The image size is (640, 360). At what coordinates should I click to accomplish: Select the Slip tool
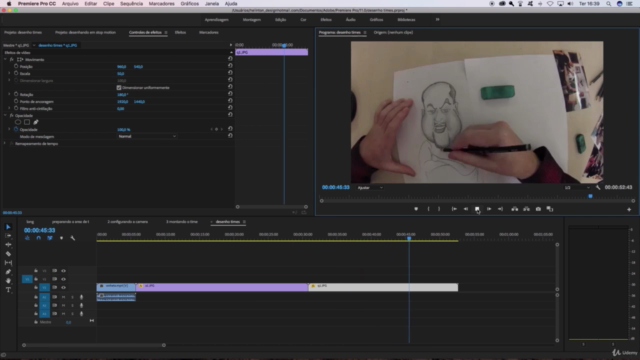[x=8, y=262]
